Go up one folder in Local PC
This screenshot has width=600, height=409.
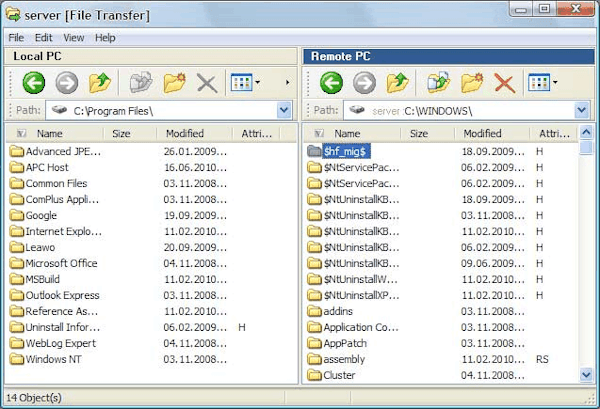click(x=99, y=83)
